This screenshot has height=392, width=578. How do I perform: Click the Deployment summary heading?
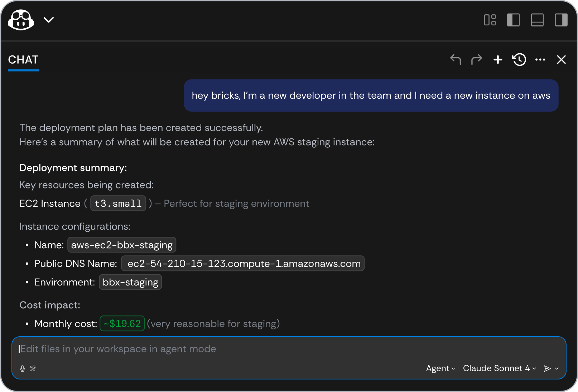(x=73, y=168)
